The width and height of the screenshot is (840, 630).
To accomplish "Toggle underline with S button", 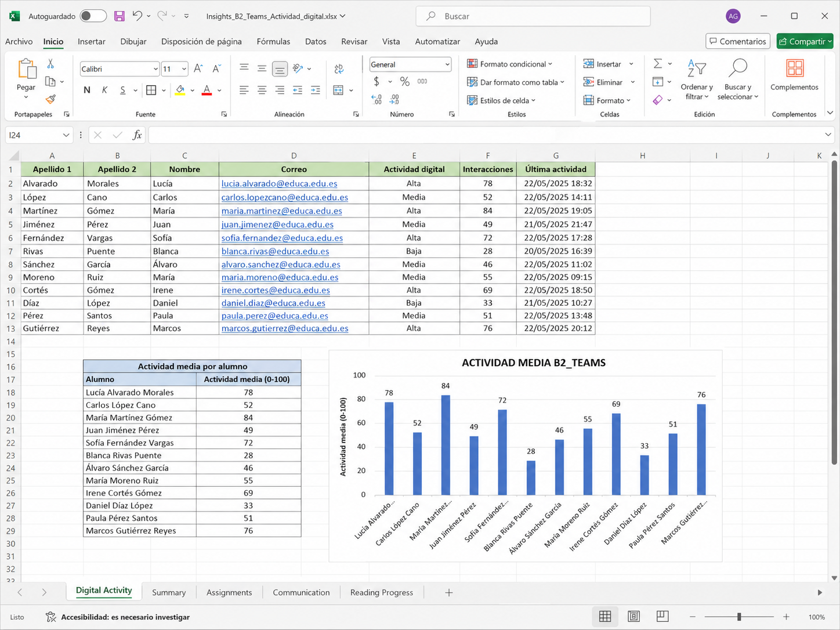I will click(122, 90).
